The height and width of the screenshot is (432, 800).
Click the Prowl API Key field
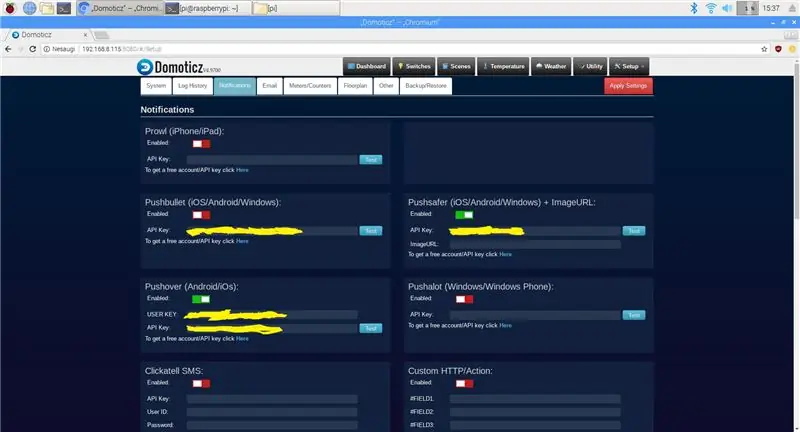[272, 160]
